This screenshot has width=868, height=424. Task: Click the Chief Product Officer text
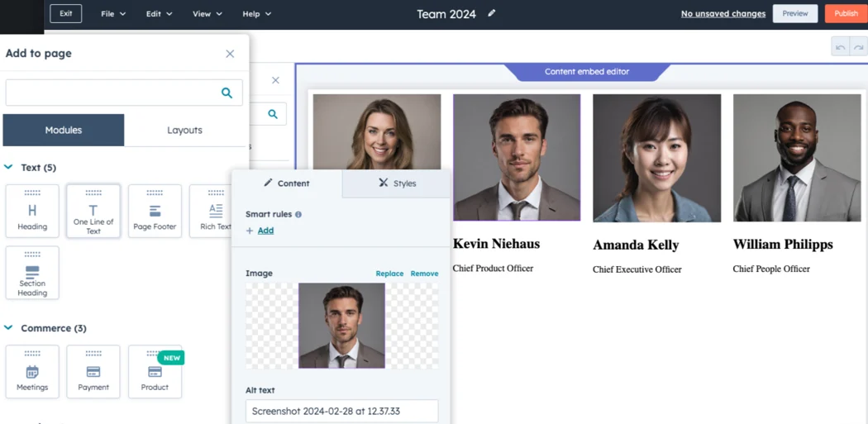click(493, 269)
